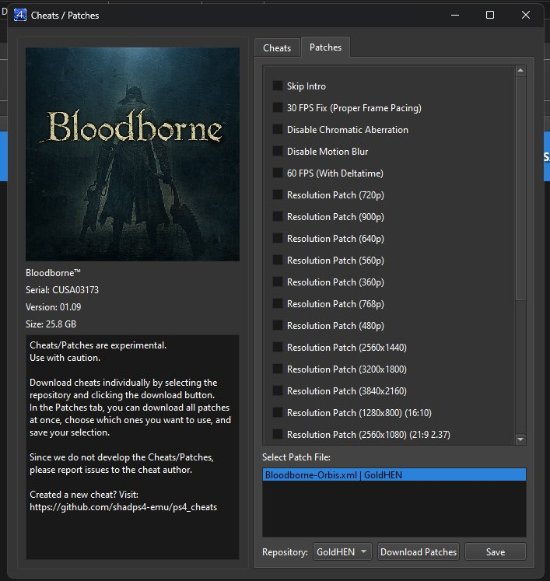Viewport: 550px width, 581px height.
Task: Click the Download Patches button
Action: click(x=418, y=552)
